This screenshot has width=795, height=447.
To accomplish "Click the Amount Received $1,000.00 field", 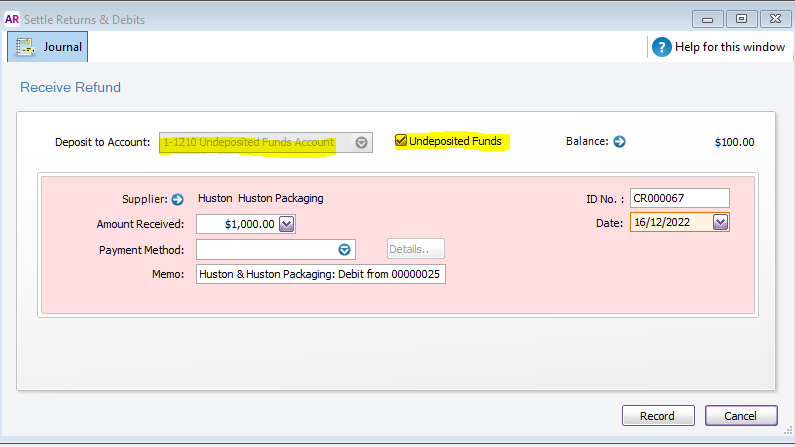I will click(x=236, y=224).
